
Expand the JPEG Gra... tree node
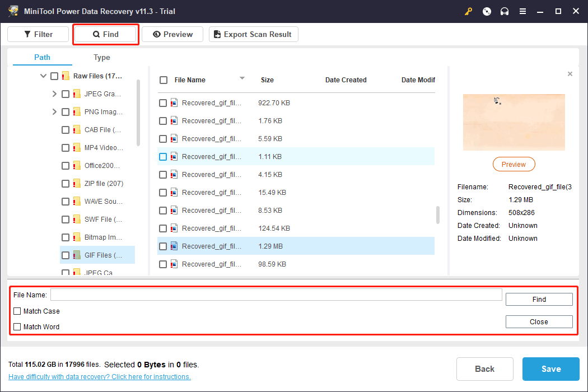pyautogui.click(x=54, y=94)
